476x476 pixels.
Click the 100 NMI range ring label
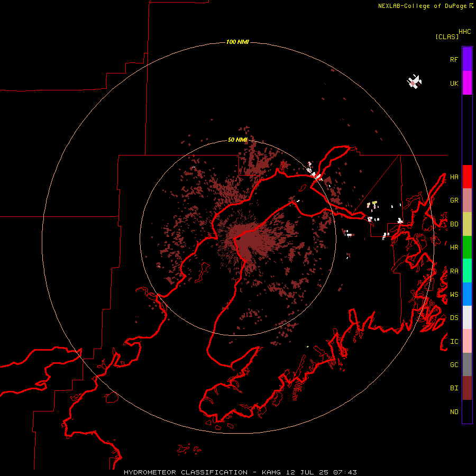pos(237,42)
